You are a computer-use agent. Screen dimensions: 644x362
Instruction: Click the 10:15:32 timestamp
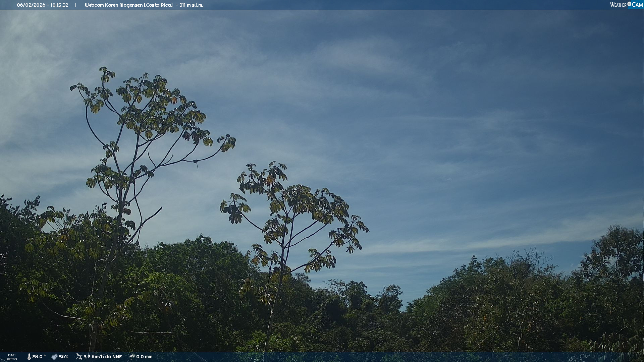(59, 5)
